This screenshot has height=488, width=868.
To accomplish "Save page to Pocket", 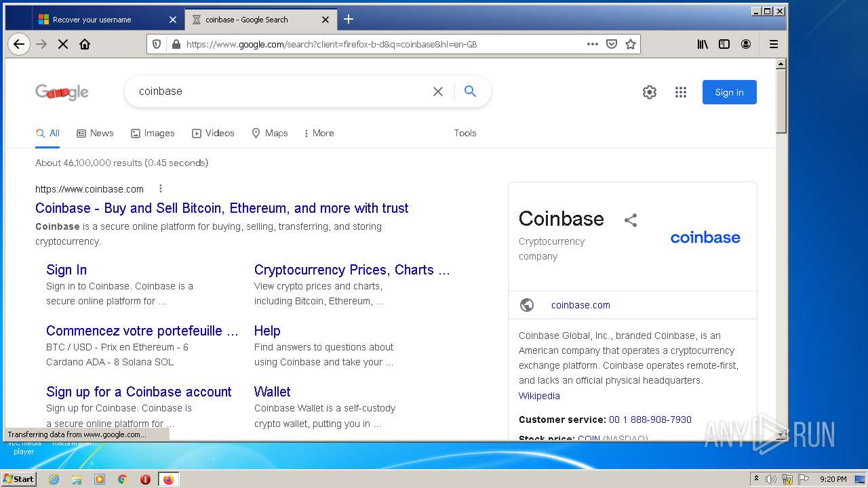I will 612,44.
